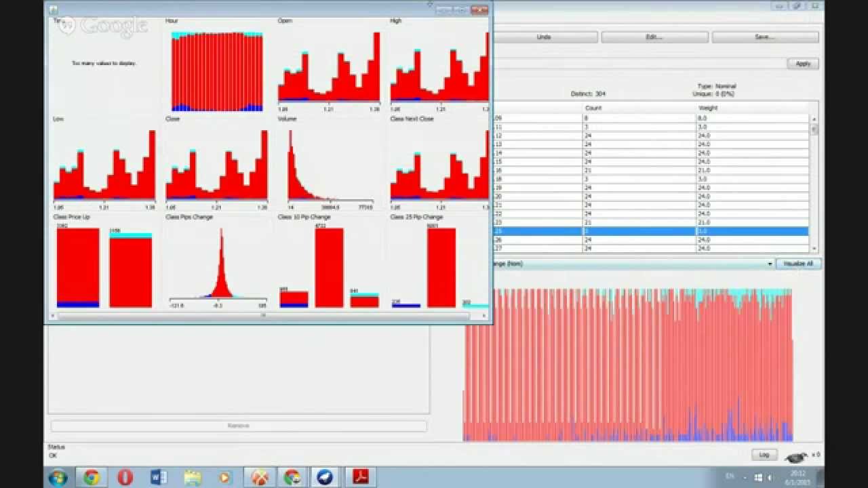Viewport: 868px width, 488px height.
Task: Open the media player taskbar icon
Action: coord(224,477)
